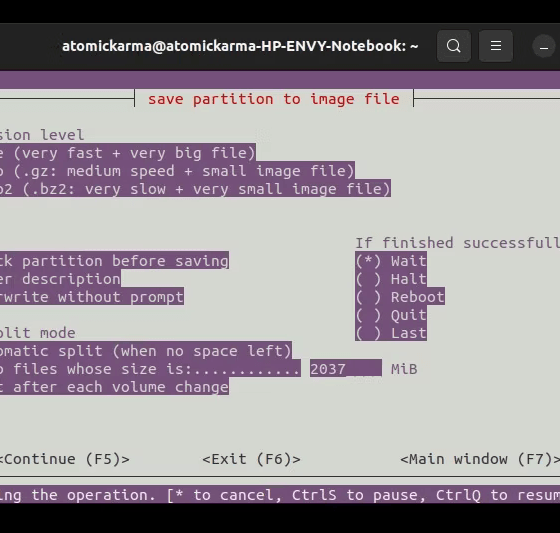Click the Exit (F6) button
The width and height of the screenshot is (560, 533).
pyautogui.click(x=251, y=459)
